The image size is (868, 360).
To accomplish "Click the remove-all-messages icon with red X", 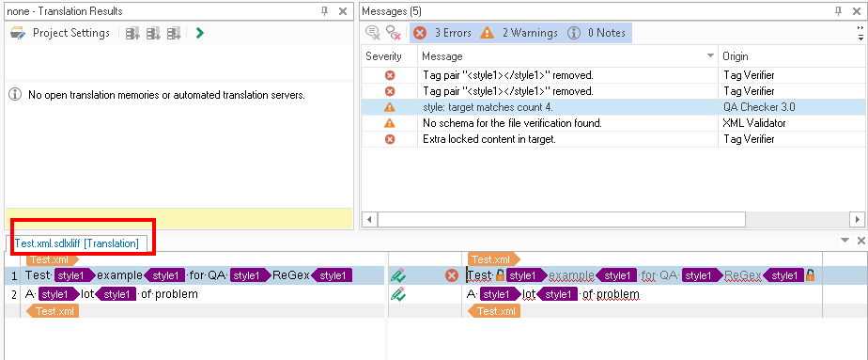I will click(393, 33).
